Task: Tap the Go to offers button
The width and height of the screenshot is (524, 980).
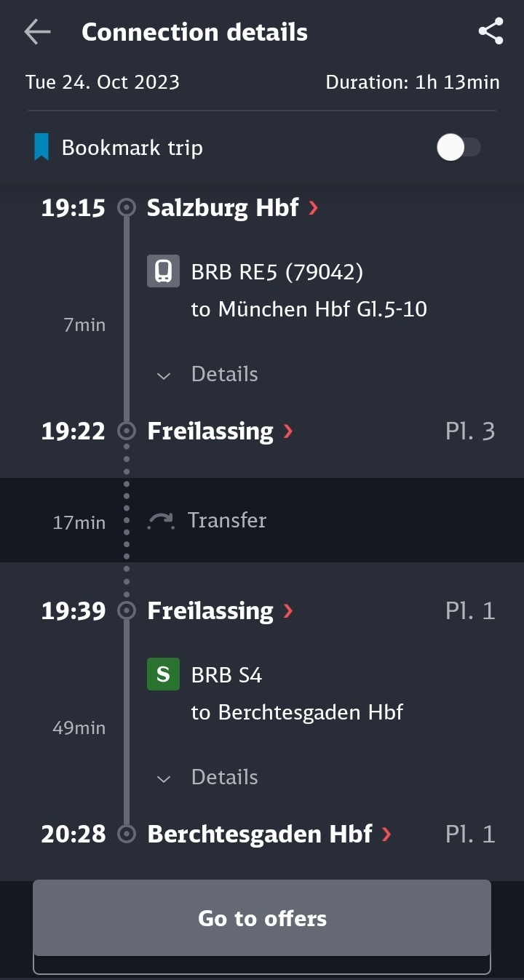Action: point(262,918)
